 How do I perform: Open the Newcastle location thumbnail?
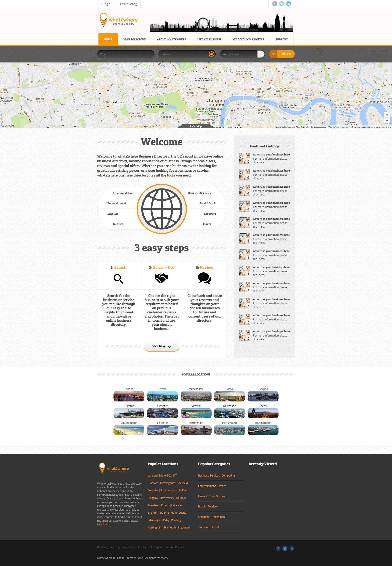point(229,413)
